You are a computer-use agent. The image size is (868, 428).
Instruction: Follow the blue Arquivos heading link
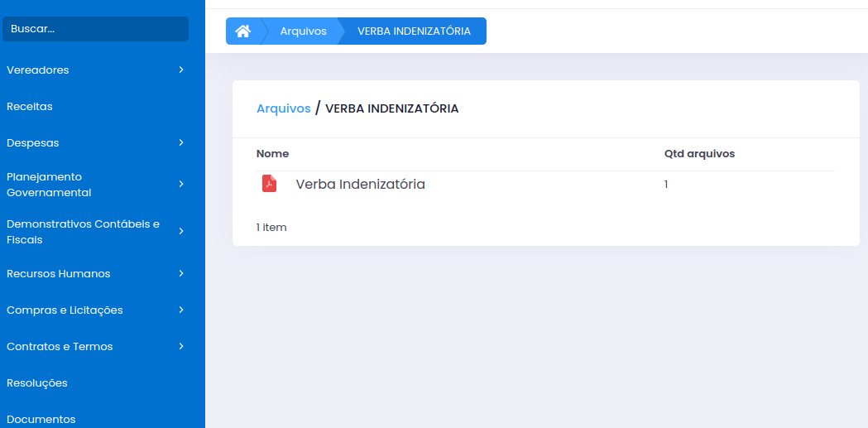pos(283,108)
